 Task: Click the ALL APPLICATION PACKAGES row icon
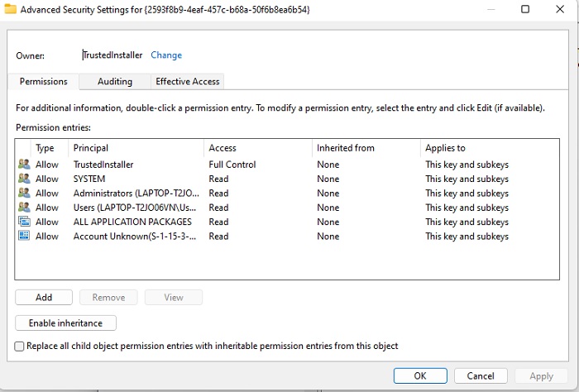pos(24,222)
